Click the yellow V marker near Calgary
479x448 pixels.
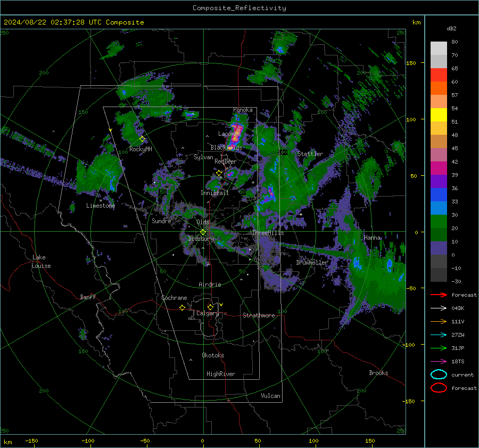click(x=221, y=305)
